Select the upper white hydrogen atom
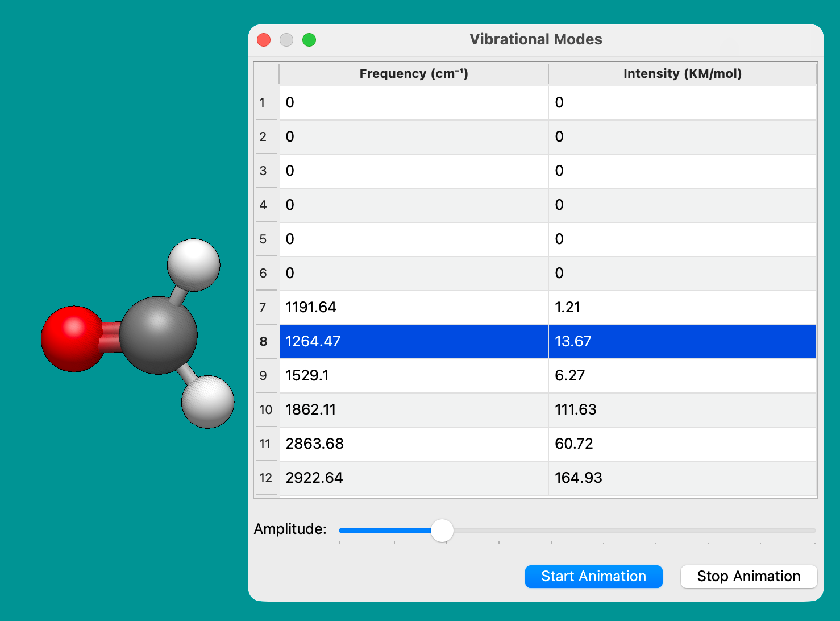 click(x=194, y=264)
